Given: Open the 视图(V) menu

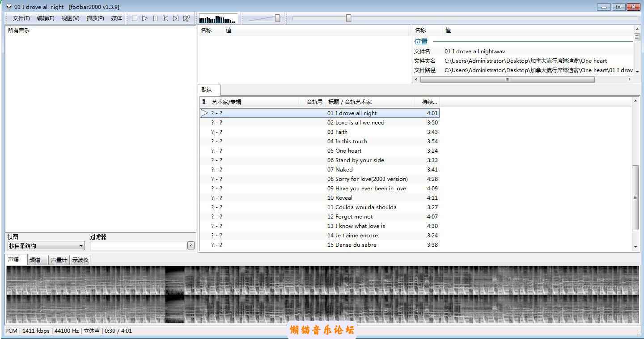Looking at the screenshot, I should (x=70, y=18).
